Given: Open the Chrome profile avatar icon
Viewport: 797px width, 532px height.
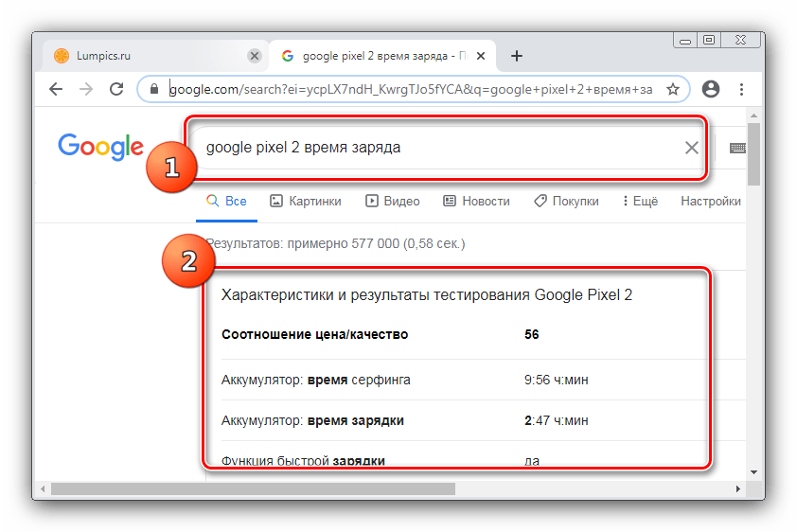Looking at the screenshot, I should coord(710,89).
